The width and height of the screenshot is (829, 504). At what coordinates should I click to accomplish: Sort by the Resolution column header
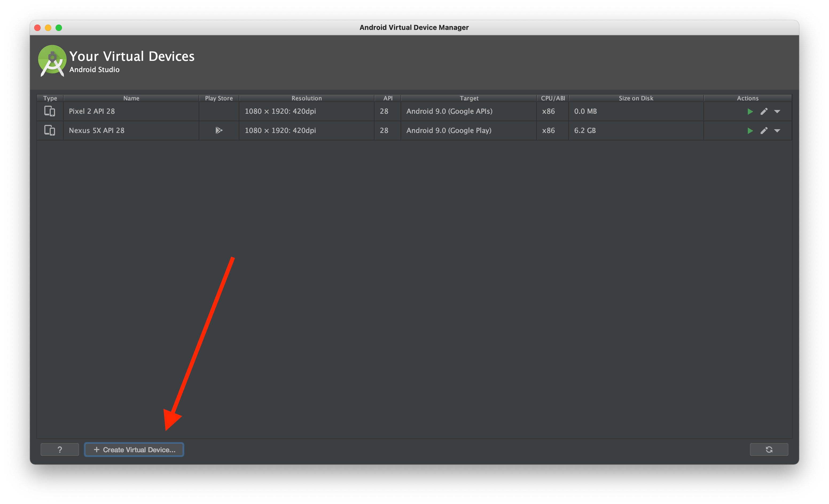click(x=307, y=98)
